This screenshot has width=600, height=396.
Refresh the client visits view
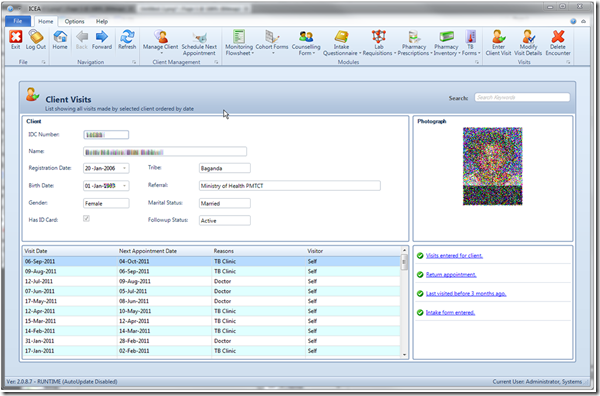coord(127,37)
